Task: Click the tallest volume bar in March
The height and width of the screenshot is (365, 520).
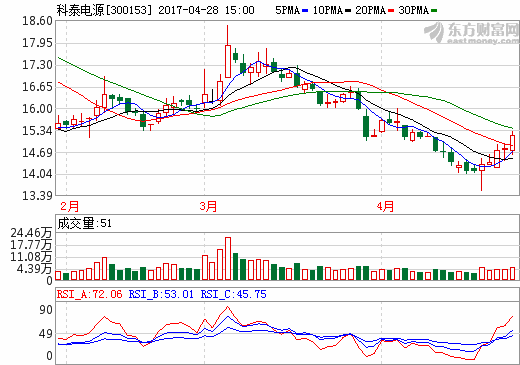Action: [x=228, y=258]
